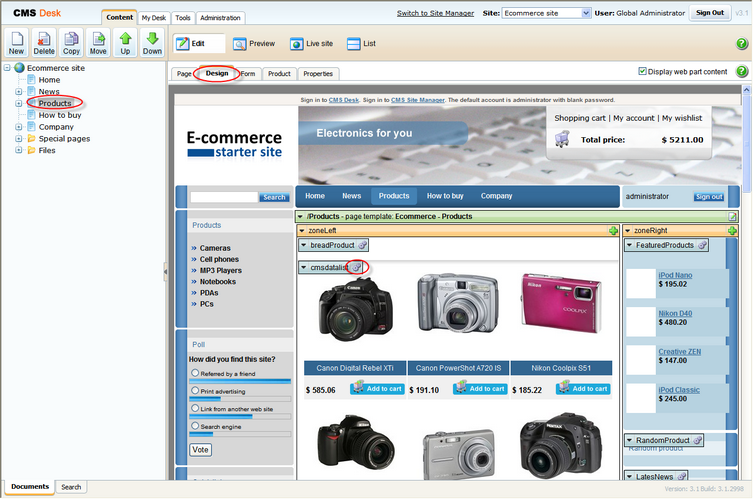Switch to the Product tab
753x499 pixels.
pos(279,73)
